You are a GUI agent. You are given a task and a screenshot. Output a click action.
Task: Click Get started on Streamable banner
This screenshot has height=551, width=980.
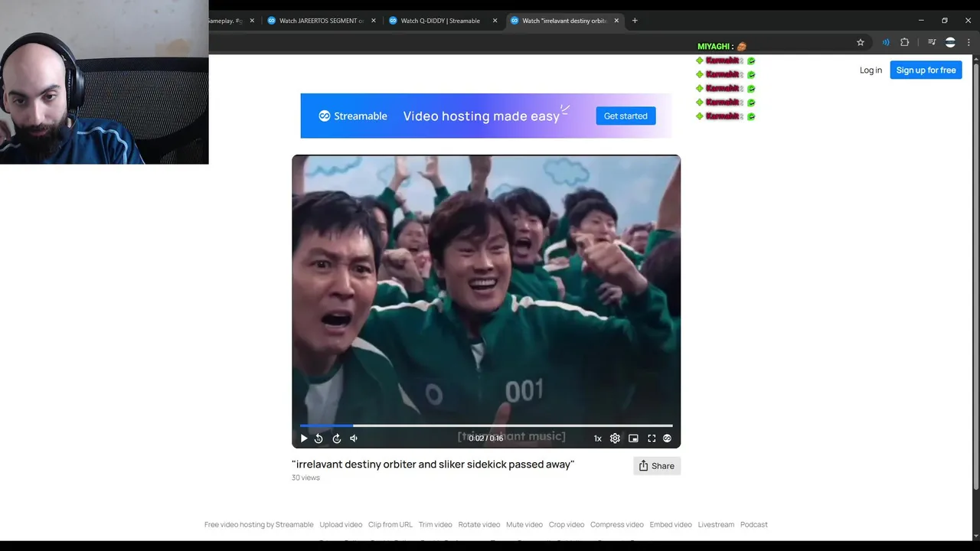[x=626, y=116]
